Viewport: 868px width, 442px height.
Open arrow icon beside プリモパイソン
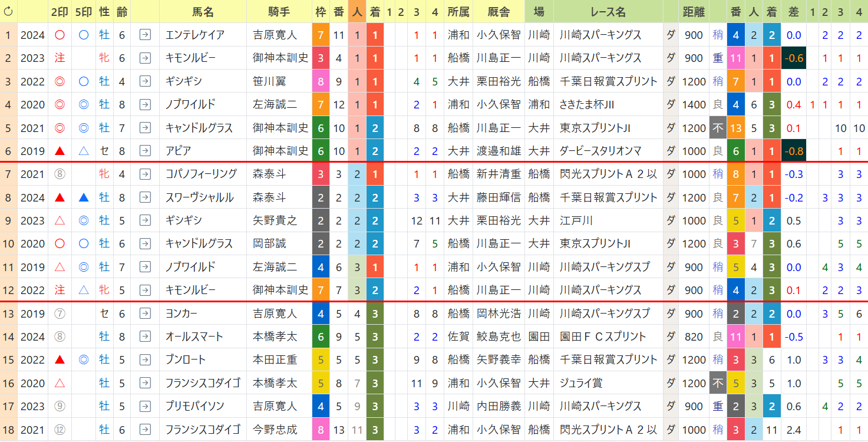(144, 406)
